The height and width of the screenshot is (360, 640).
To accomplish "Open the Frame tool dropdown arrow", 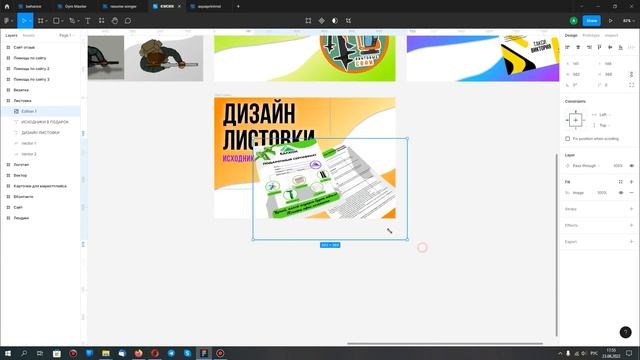I will click(46, 21).
